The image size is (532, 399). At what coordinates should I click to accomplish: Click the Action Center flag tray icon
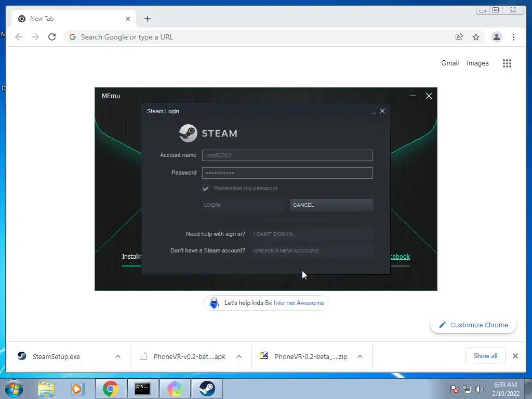pyautogui.click(x=455, y=389)
